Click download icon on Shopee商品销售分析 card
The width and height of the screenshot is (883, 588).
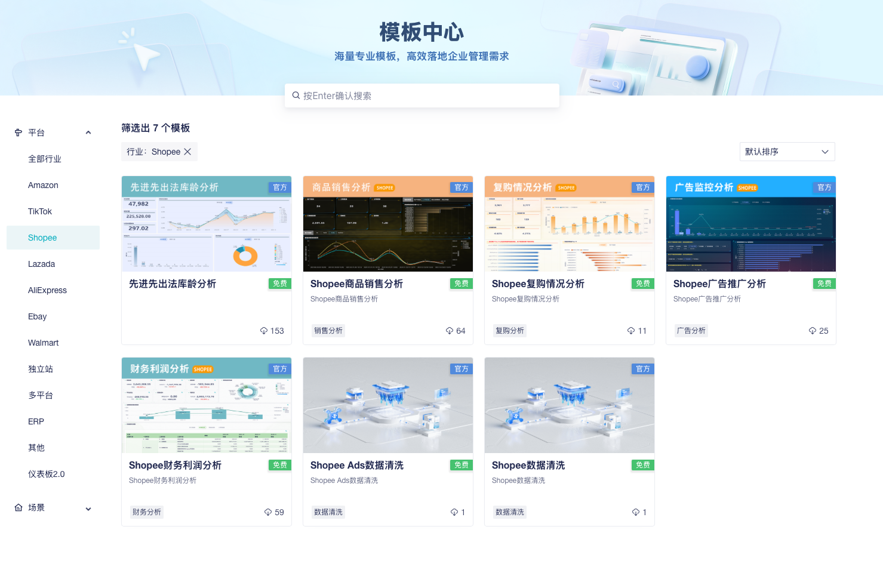pos(450,331)
